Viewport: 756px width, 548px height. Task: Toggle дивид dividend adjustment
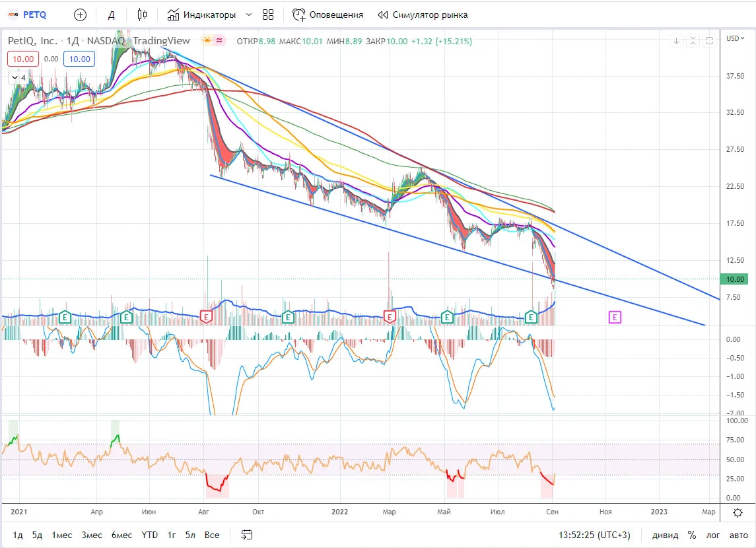tap(666, 535)
